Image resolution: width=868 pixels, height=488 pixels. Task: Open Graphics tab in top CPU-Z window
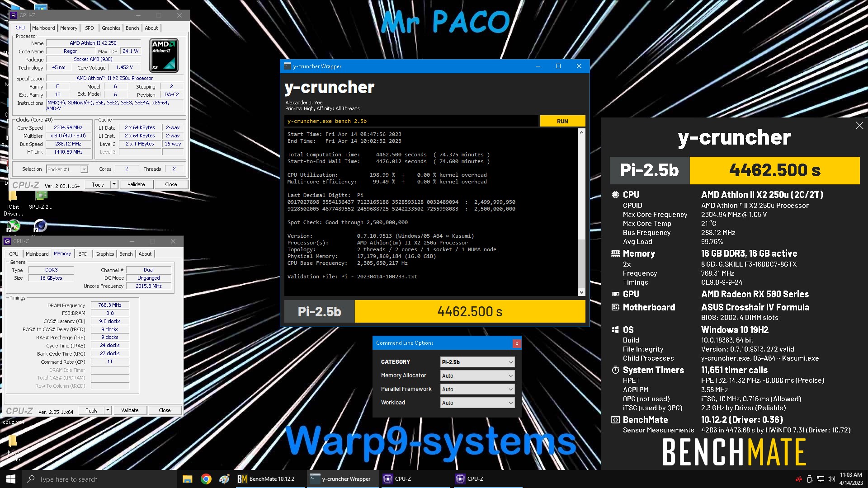(111, 28)
